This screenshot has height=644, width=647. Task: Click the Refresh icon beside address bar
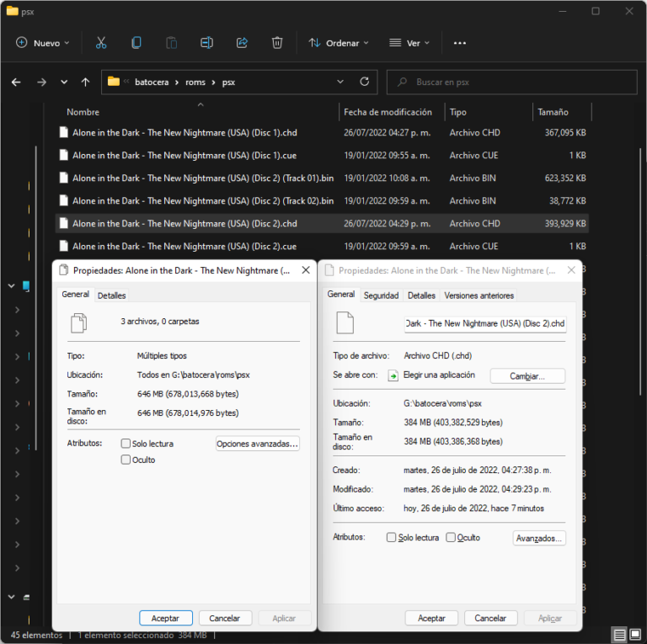[364, 82]
